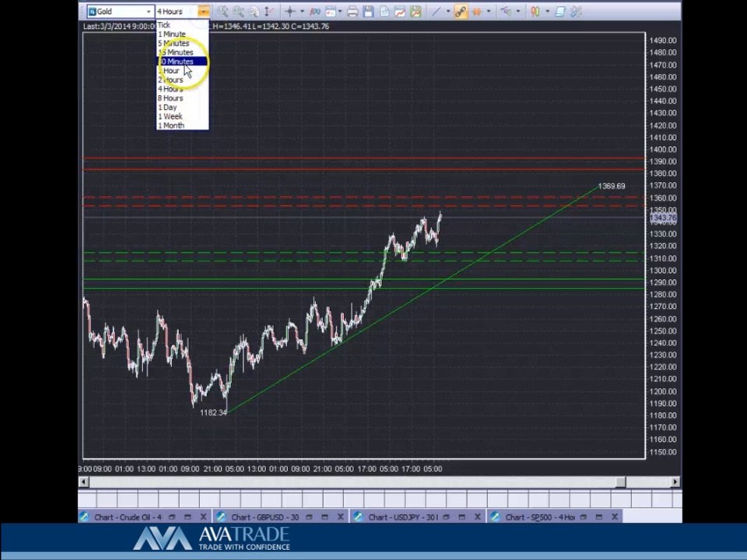Image resolution: width=747 pixels, height=560 pixels.
Task: Close the Crude Oil chart tab
Action: pyautogui.click(x=203, y=516)
